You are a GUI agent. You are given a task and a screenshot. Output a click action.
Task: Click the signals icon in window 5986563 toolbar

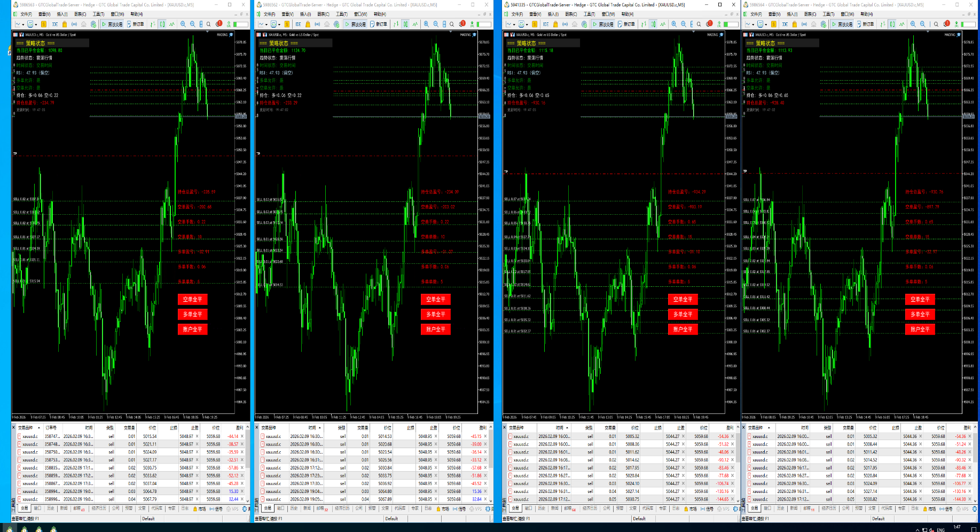click(x=74, y=24)
